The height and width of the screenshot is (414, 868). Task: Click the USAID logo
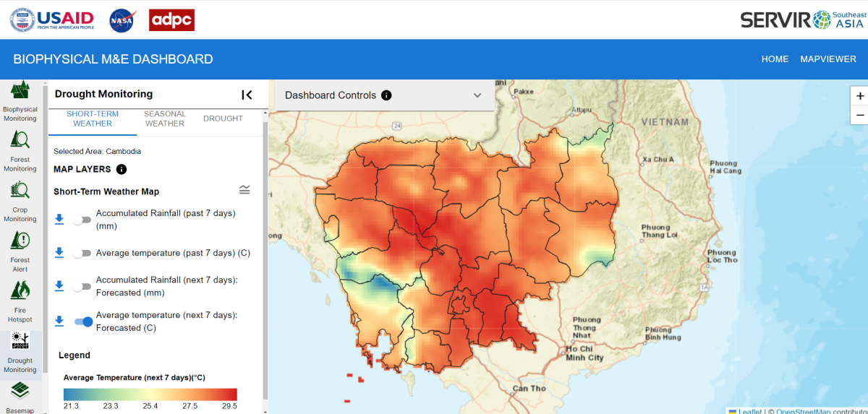click(x=52, y=20)
